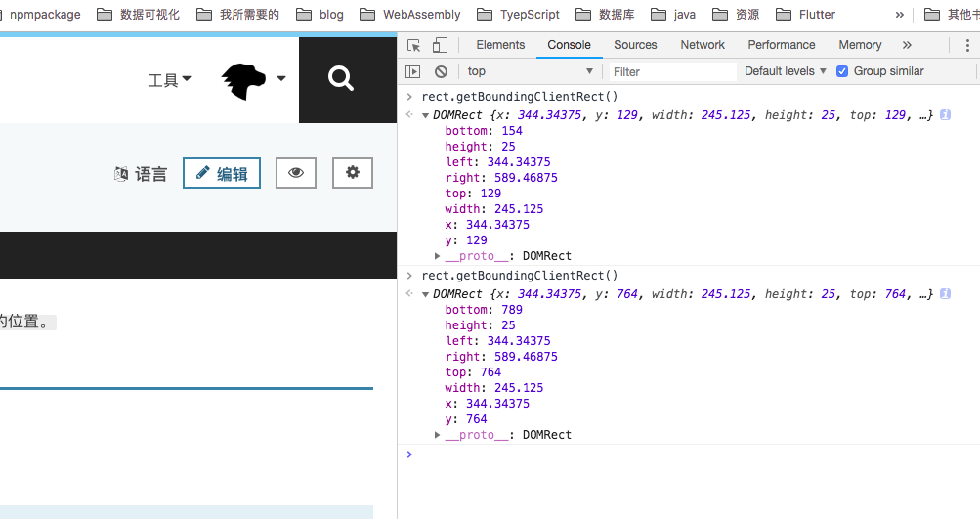The height and width of the screenshot is (519, 980).
Task: Click info icon of the first DOMRect
Action: [945, 115]
